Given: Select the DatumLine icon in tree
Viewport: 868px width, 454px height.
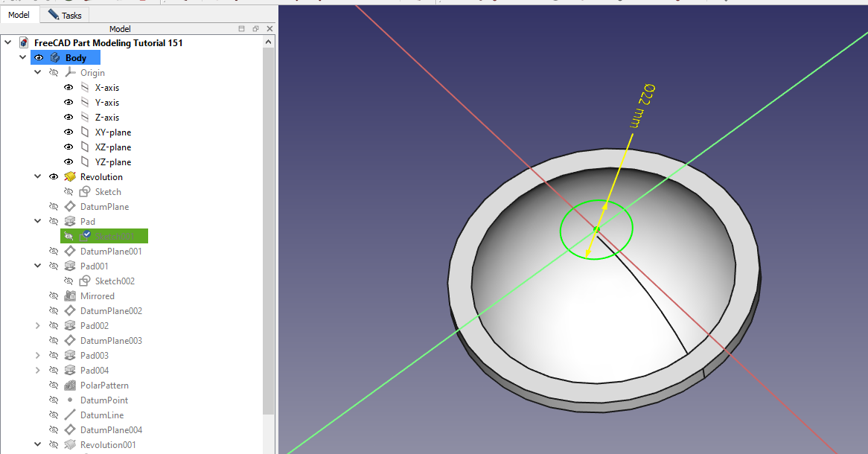Looking at the screenshot, I should pos(70,415).
